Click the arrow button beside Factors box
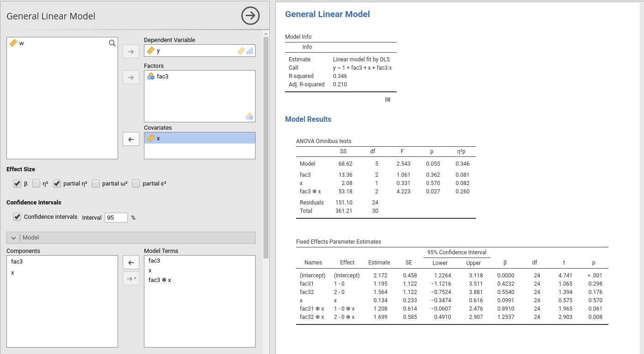 point(131,77)
